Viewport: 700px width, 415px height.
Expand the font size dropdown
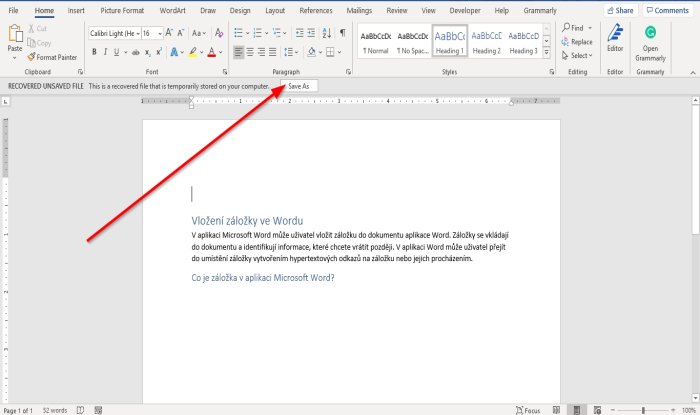click(160, 33)
